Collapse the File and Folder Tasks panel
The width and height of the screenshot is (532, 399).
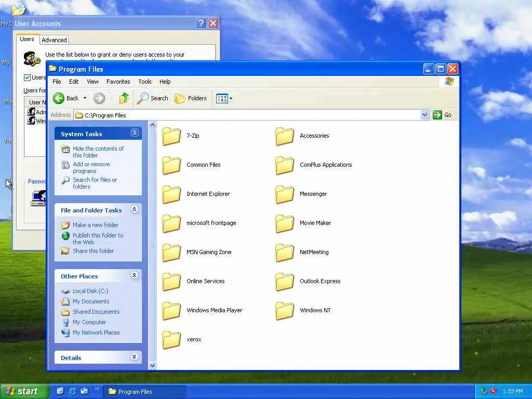pyautogui.click(x=135, y=209)
